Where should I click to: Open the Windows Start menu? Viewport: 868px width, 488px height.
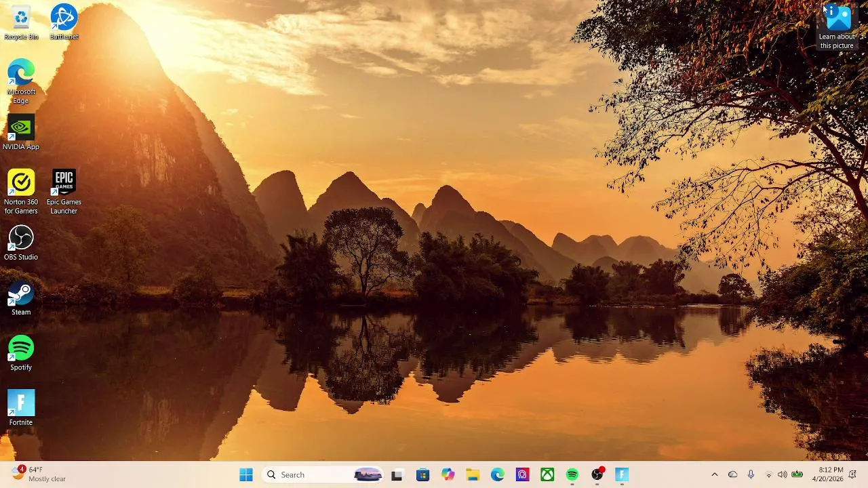[246, 475]
